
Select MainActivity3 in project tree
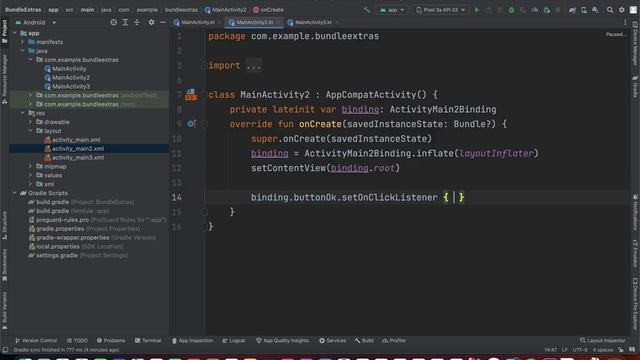71,86
